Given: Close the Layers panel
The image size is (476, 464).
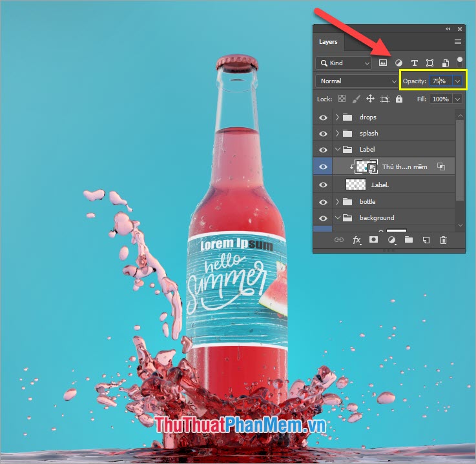Looking at the screenshot, I should tap(460, 29).
